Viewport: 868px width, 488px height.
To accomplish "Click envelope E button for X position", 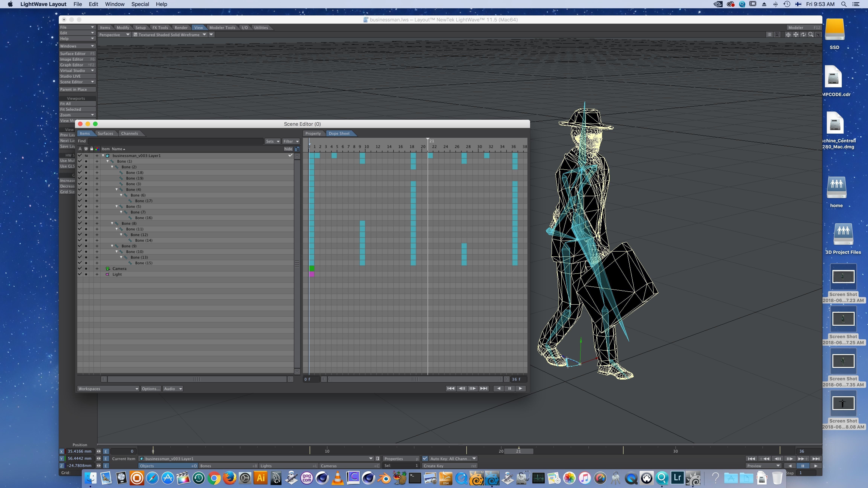I will [105, 452].
